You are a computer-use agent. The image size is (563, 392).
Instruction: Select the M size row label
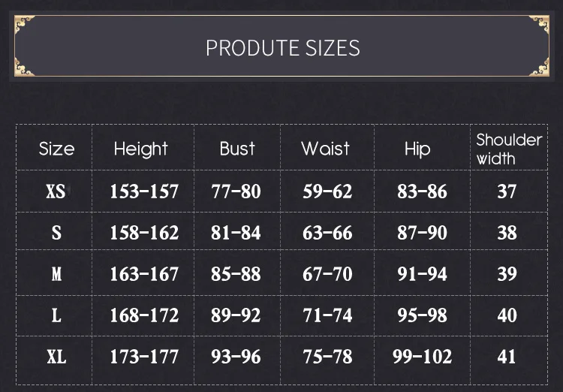click(56, 274)
